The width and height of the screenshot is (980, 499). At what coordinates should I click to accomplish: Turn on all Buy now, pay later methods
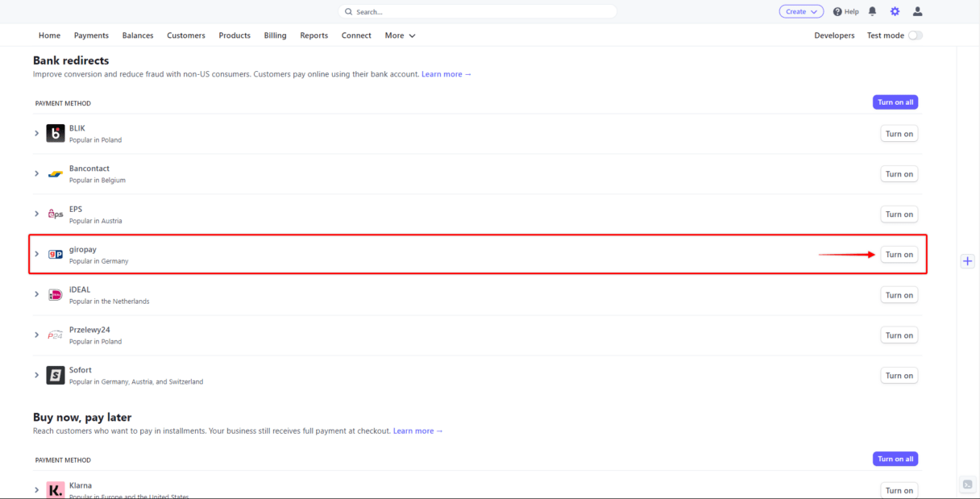click(895, 459)
